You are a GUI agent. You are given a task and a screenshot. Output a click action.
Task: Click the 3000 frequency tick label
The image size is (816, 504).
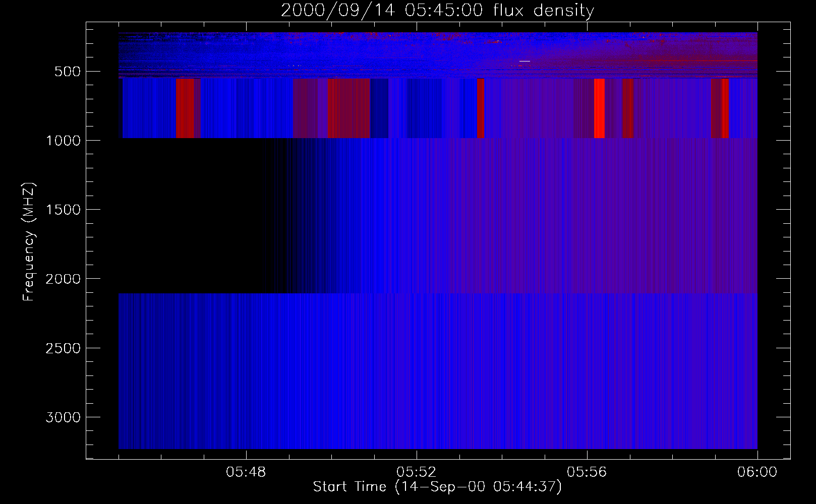click(63, 417)
